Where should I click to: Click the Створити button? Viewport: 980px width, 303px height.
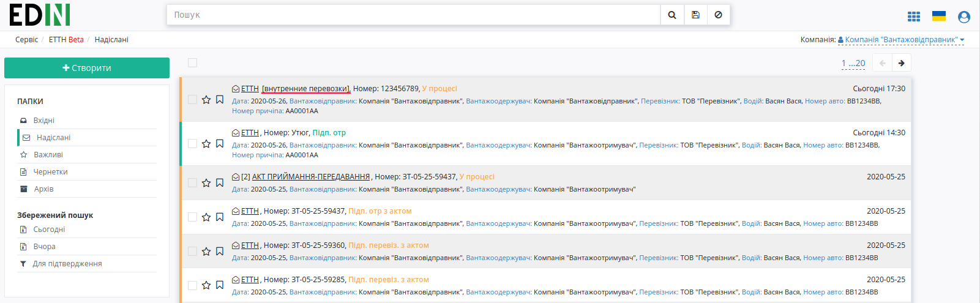point(87,68)
